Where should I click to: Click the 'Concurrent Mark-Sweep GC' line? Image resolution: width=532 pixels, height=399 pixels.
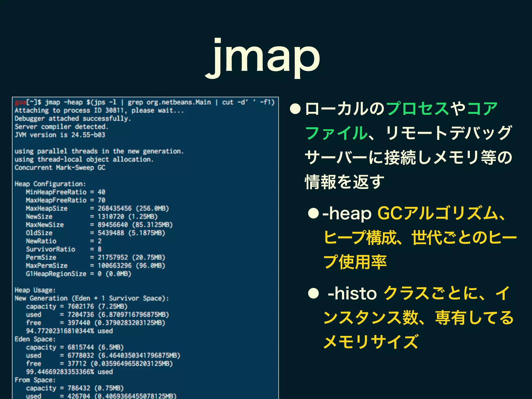(x=60, y=168)
